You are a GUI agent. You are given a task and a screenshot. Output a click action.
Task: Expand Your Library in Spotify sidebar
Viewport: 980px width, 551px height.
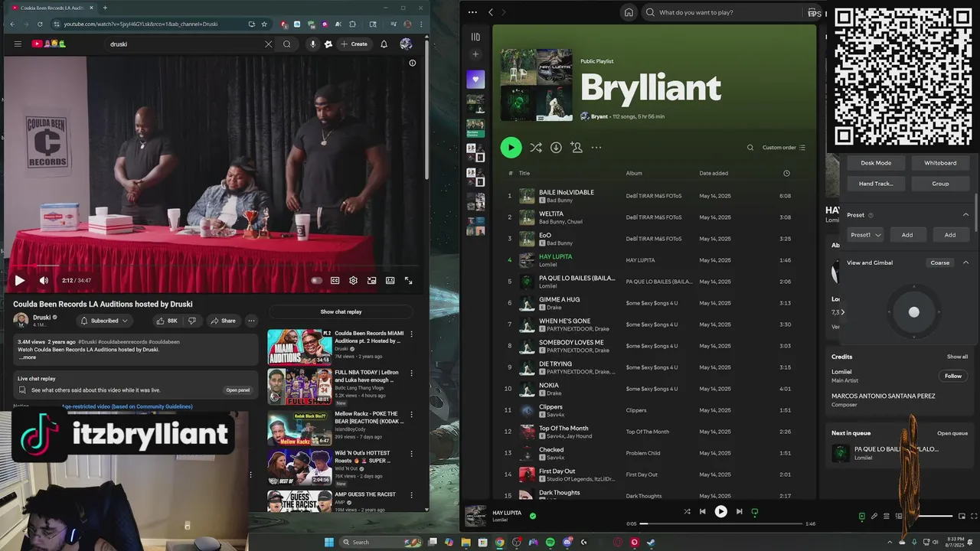tap(475, 37)
